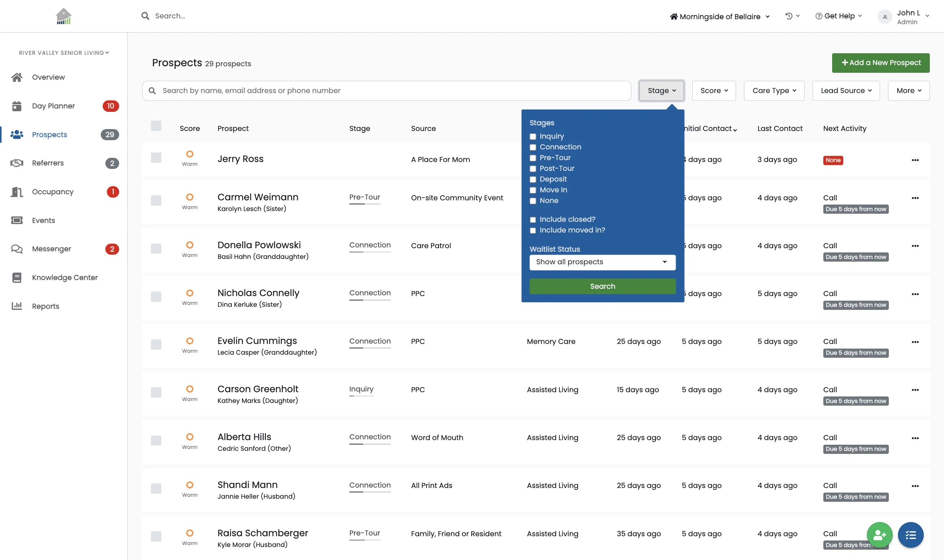
Task: Click the prospect name/email search field
Action: tap(386, 91)
